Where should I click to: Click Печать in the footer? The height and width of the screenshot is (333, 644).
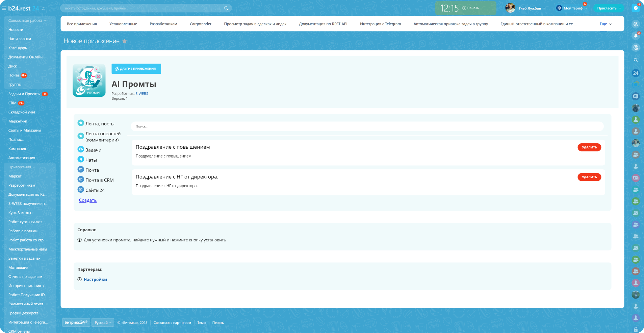218,323
